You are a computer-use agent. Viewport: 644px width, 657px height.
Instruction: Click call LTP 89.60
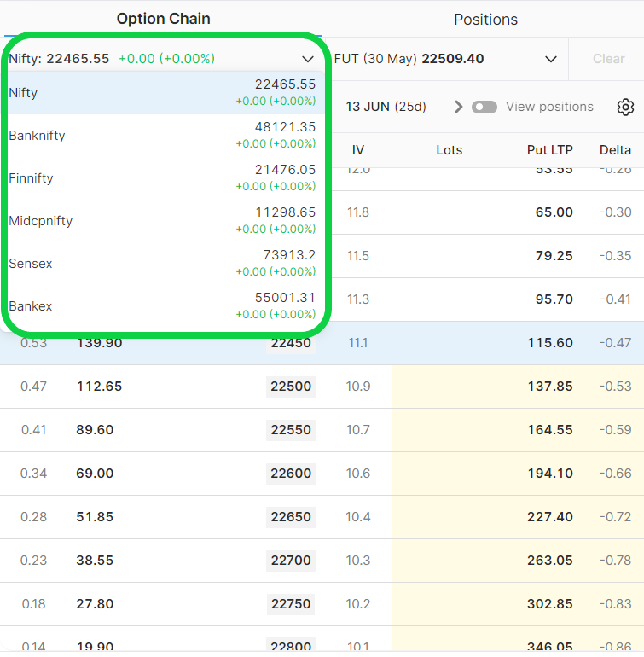(x=95, y=430)
